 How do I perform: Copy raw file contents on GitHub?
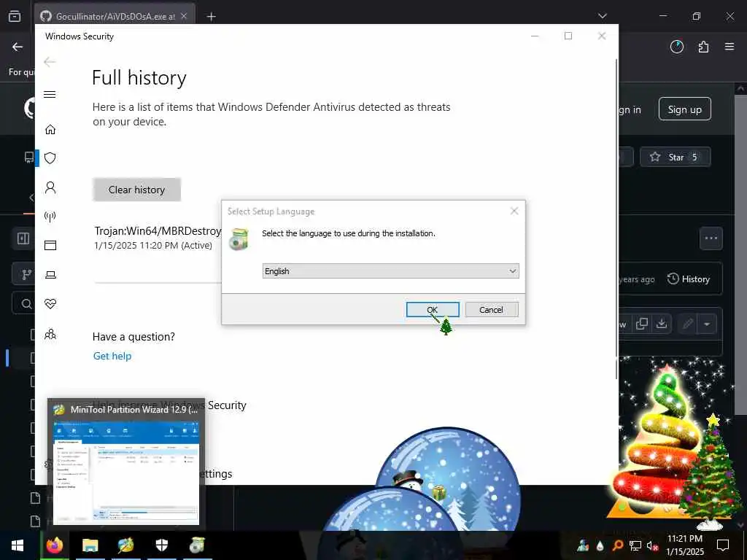pos(642,324)
